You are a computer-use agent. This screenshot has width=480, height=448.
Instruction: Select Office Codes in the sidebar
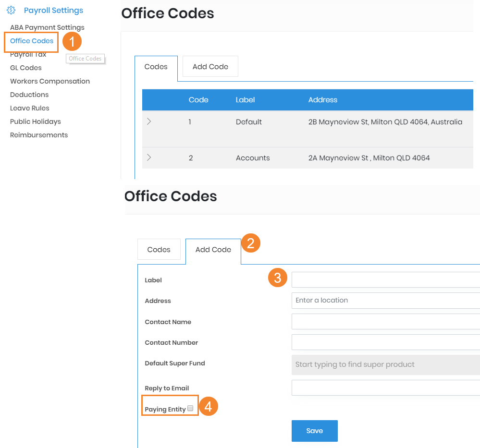point(30,41)
